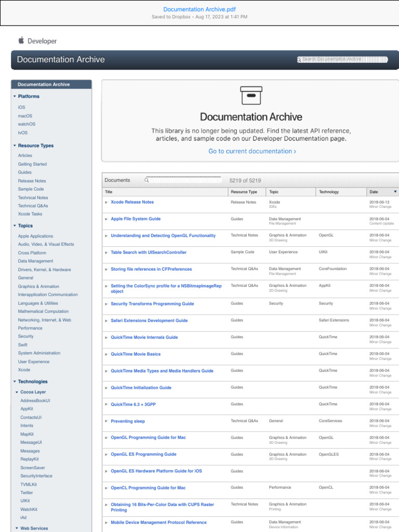Image resolution: width=399 pixels, height=532 pixels.
Task: Select Swift topic
Action: pyautogui.click(x=22, y=345)
